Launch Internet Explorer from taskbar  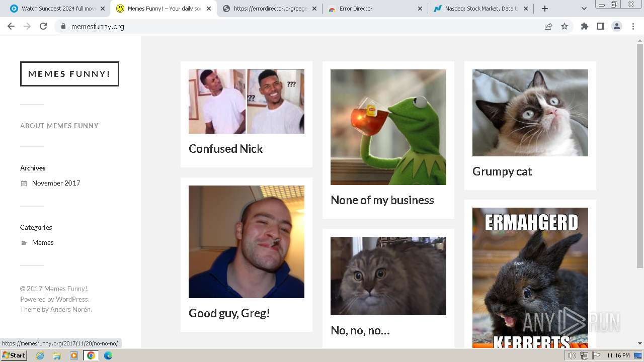click(40, 355)
